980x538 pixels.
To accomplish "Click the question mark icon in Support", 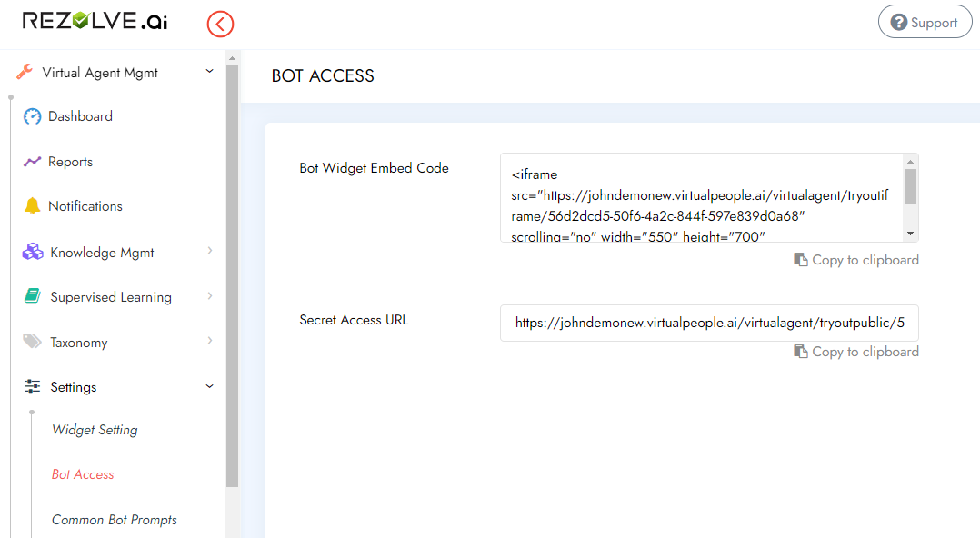I will pyautogui.click(x=899, y=23).
